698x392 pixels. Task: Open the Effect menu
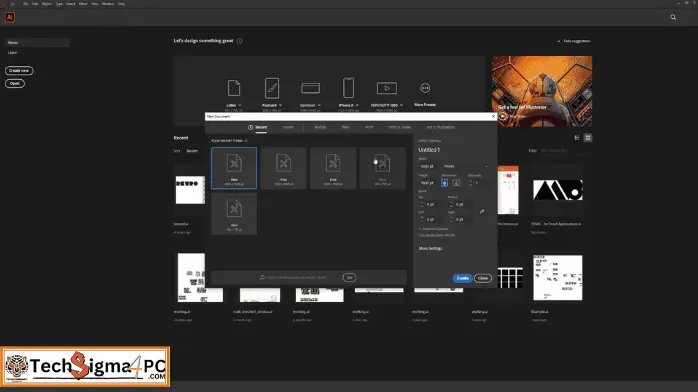pos(83,4)
